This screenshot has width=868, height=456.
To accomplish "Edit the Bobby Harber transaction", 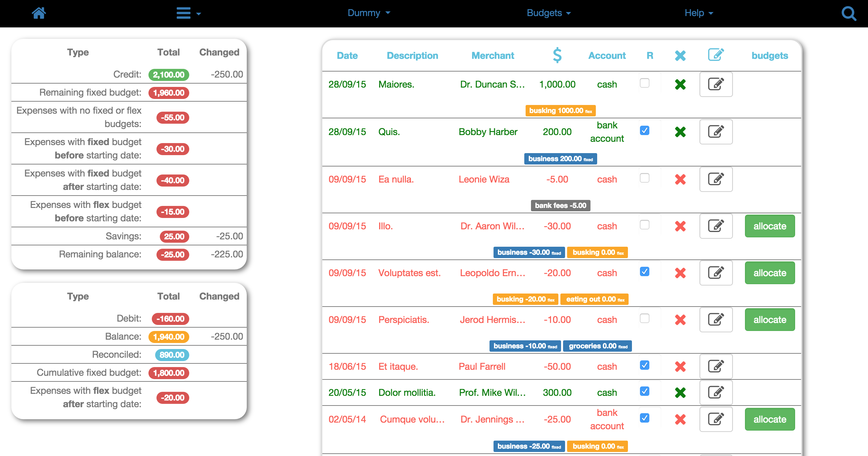I will click(716, 132).
